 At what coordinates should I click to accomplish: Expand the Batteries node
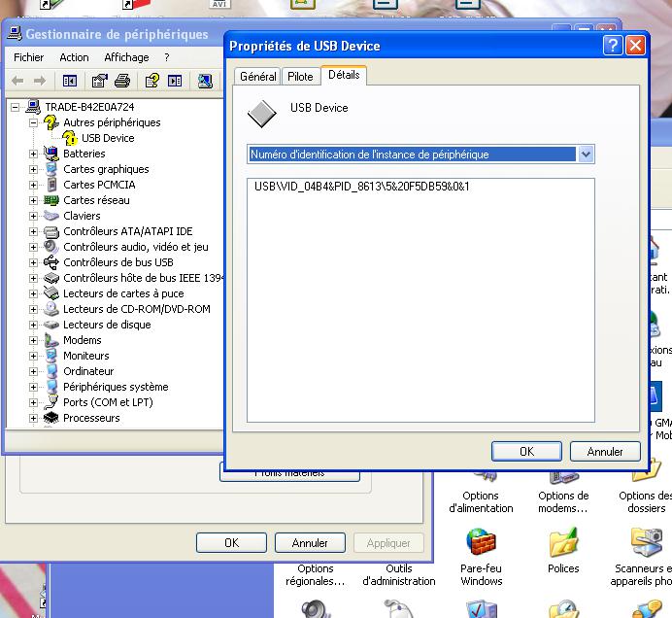[x=33, y=154]
